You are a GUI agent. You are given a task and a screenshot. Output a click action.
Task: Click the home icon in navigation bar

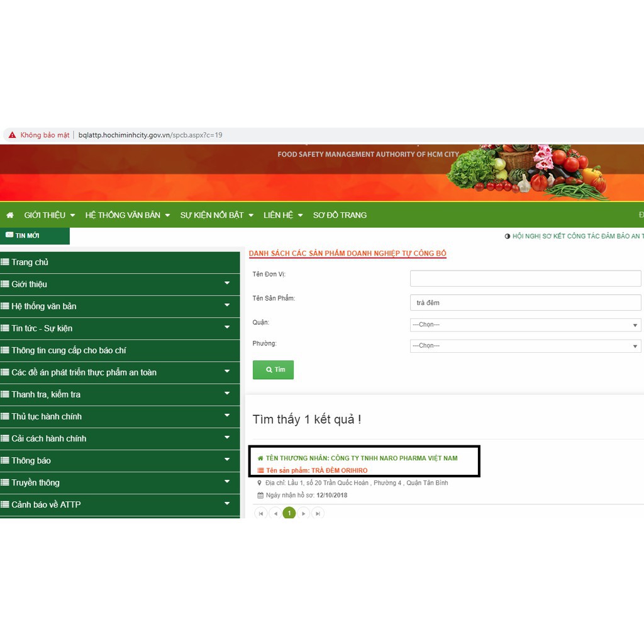click(x=9, y=215)
